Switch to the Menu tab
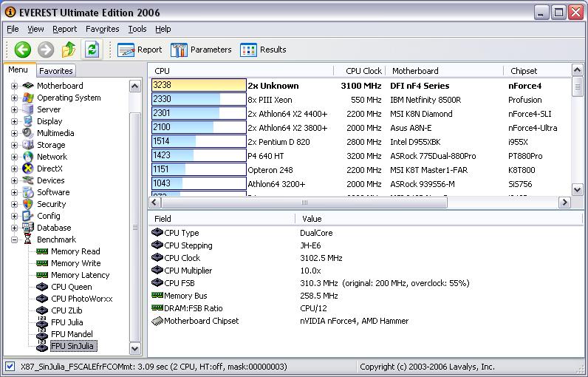The image size is (588, 377). (18, 69)
